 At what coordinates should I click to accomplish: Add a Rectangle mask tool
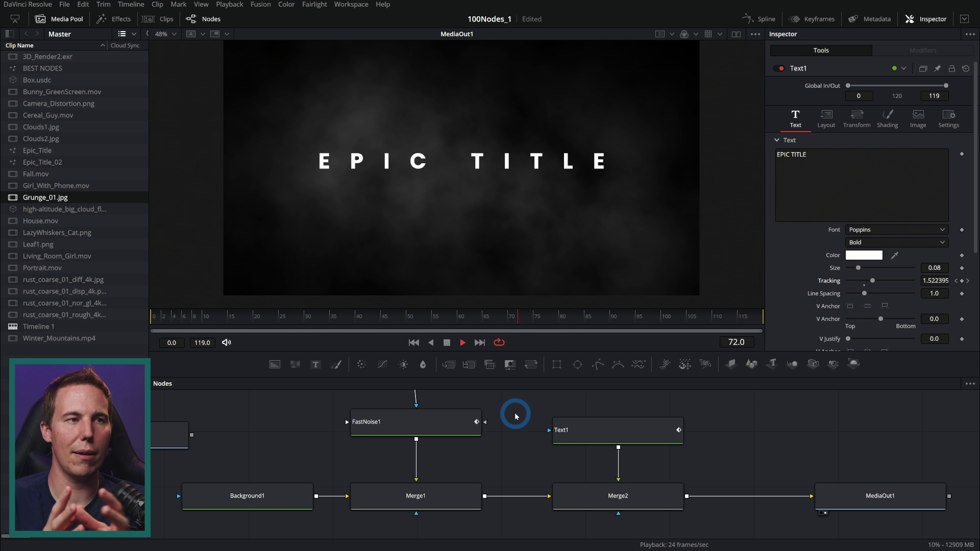(557, 364)
